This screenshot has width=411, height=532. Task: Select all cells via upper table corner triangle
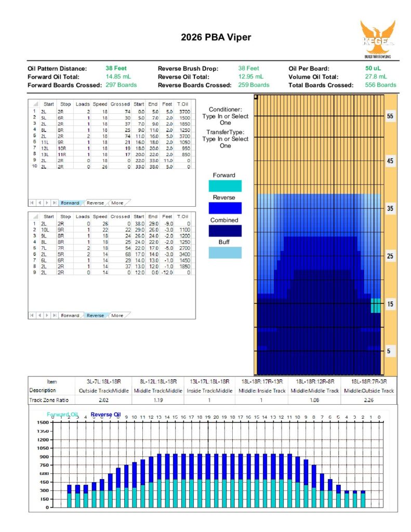click(x=35, y=104)
